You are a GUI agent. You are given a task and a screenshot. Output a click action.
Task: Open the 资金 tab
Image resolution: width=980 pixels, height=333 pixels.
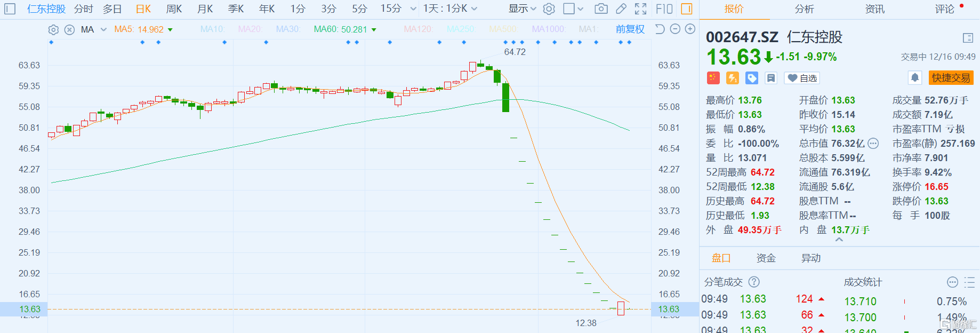(766, 258)
